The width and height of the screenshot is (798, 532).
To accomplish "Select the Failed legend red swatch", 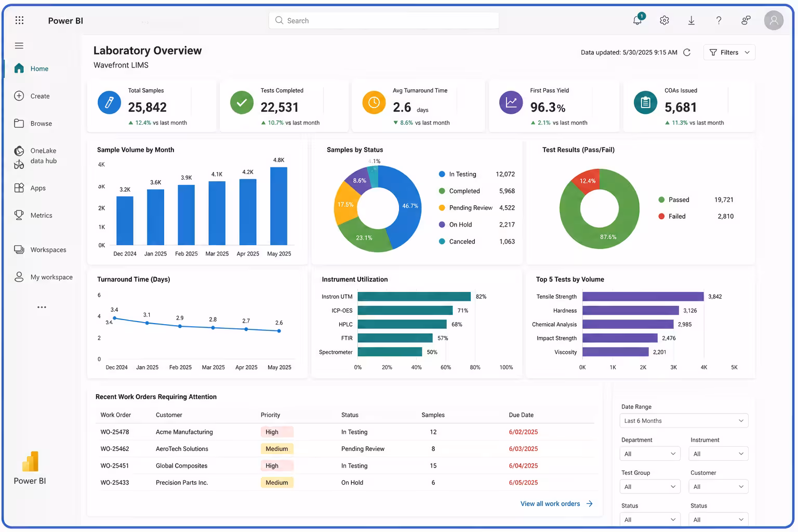I will [661, 216].
